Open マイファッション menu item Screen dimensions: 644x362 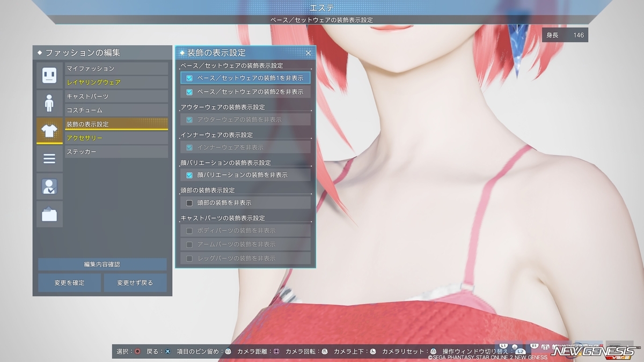click(x=116, y=69)
